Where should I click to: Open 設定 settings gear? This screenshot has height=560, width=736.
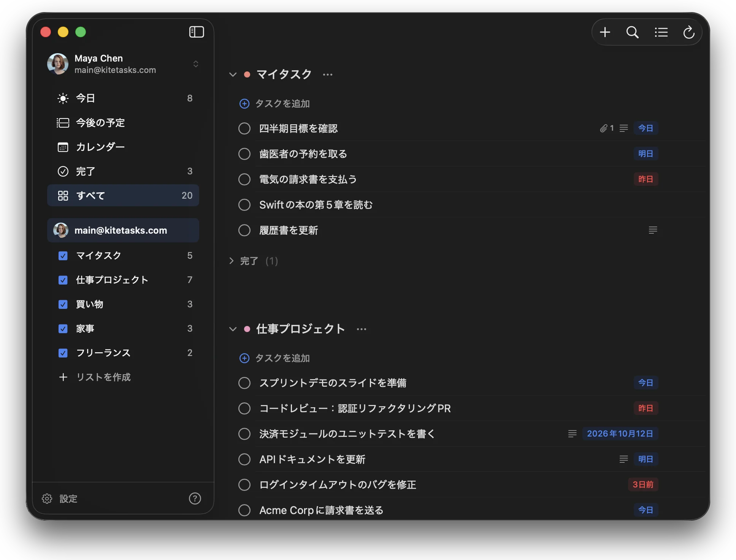(47, 498)
